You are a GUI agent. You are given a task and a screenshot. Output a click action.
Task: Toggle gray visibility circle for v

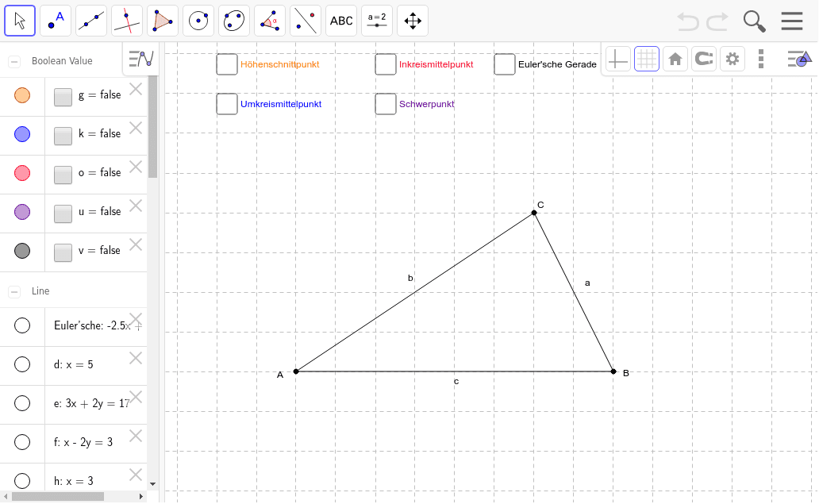(x=22, y=251)
